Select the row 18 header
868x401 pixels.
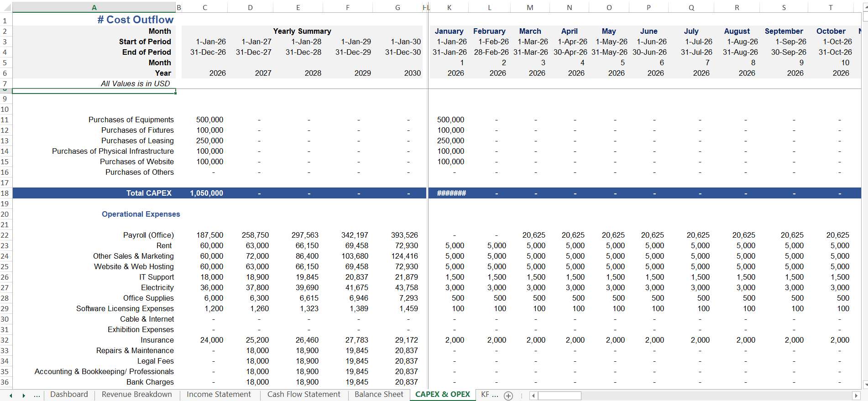coord(5,193)
